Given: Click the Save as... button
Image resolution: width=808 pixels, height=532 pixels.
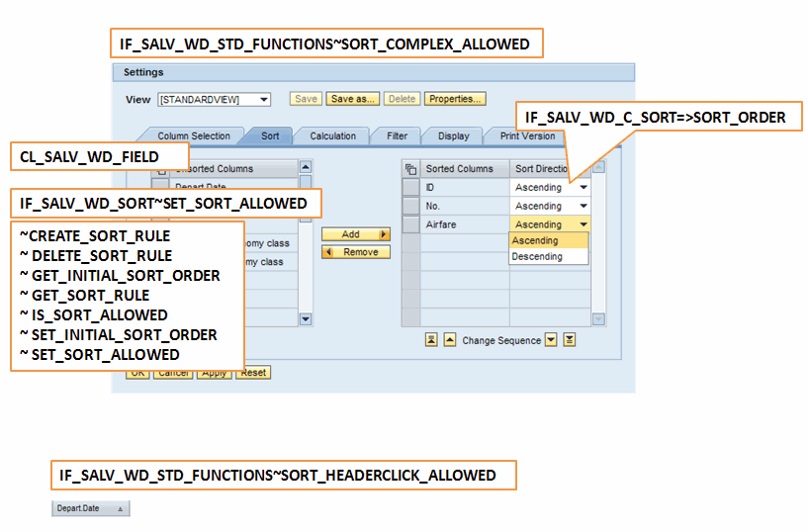Looking at the screenshot, I should tap(353, 99).
